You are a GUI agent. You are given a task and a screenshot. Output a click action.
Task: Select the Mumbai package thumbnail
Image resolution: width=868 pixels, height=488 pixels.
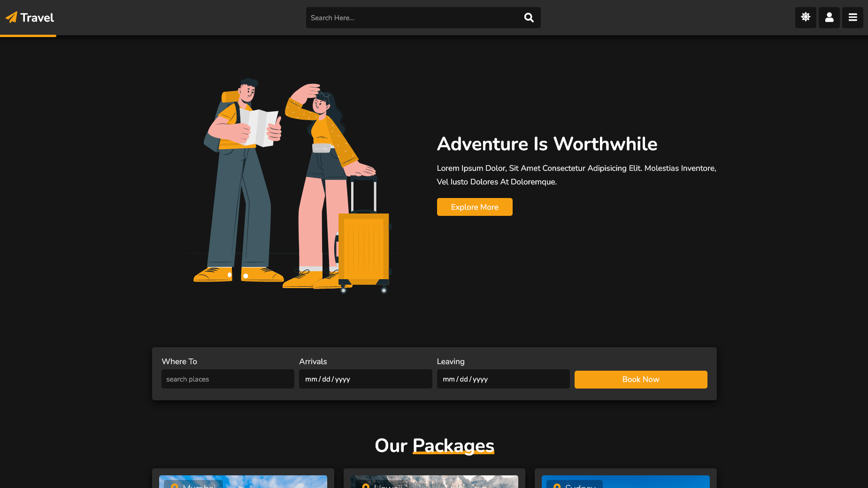pyautogui.click(x=243, y=482)
